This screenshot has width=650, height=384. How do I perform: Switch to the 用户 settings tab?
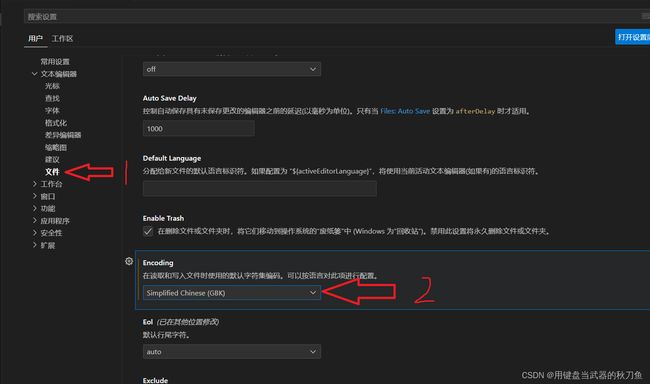tap(35, 39)
